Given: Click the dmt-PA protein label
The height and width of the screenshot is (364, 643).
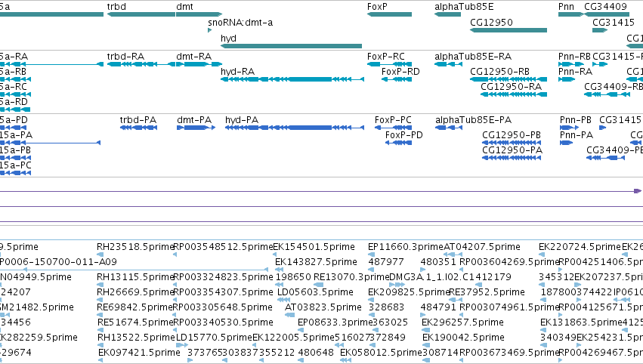Looking at the screenshot, I should point(194,120).
